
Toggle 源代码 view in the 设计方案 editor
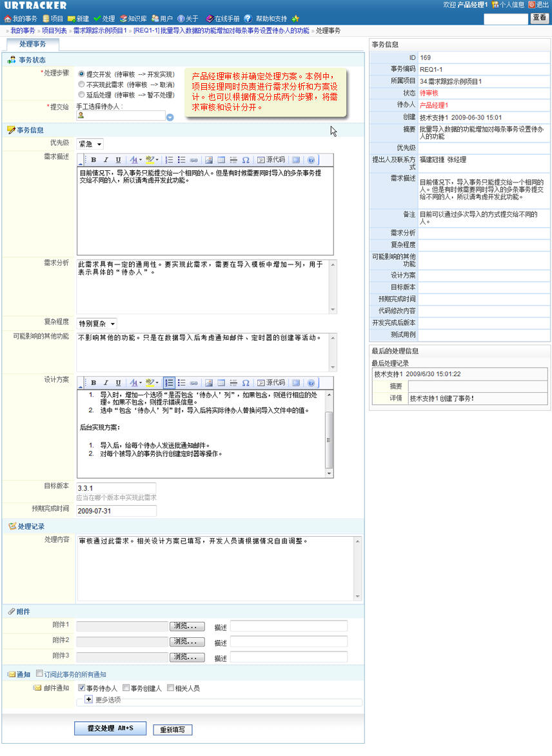[x=271, y=383]
